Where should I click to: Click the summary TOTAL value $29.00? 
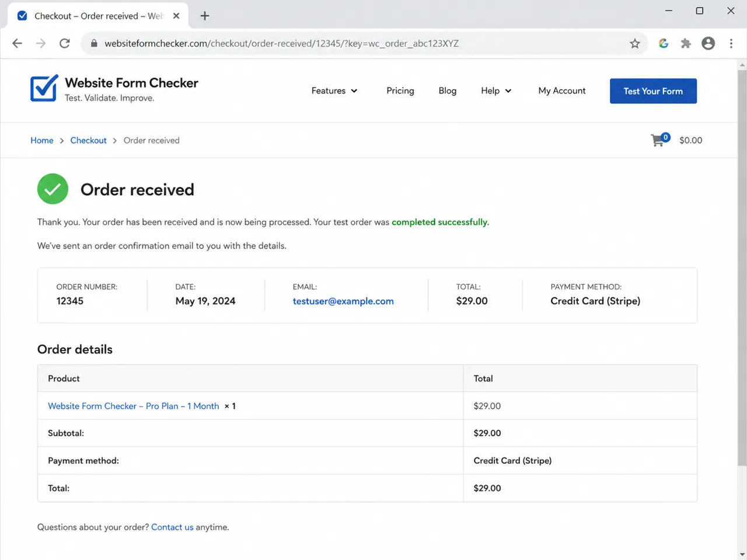(x=472, y=301)
